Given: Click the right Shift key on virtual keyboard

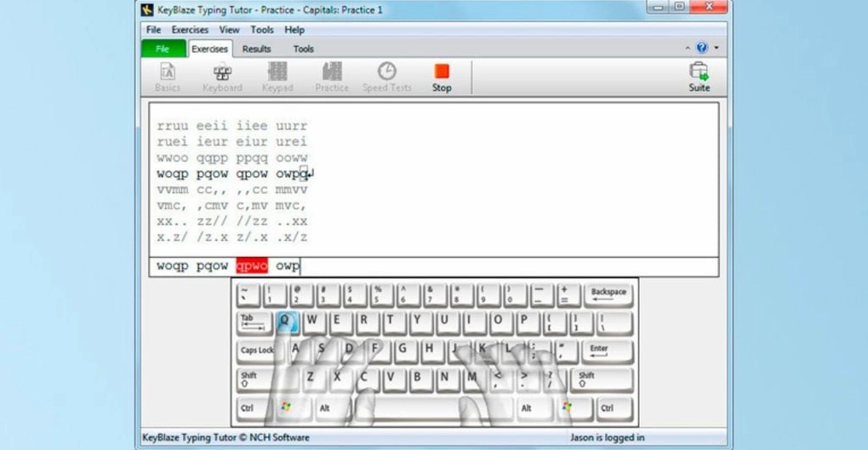Looking at the screenshot, I should click(601, 379).
